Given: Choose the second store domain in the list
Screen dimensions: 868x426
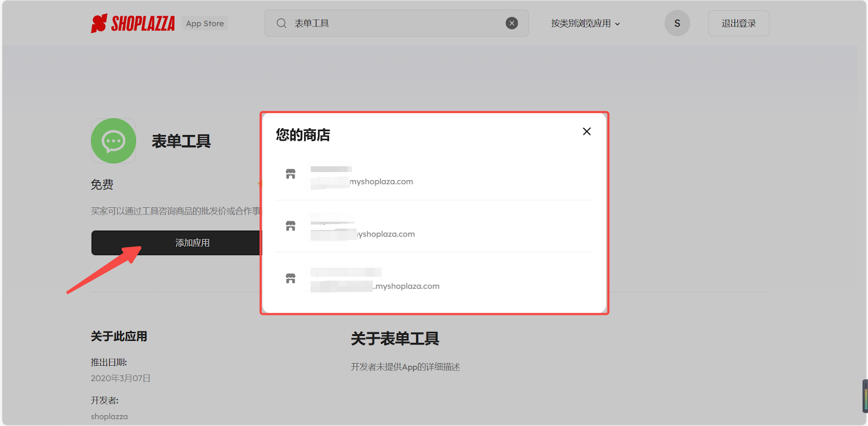Looking at the screenshot, I should tap(385, 234).
